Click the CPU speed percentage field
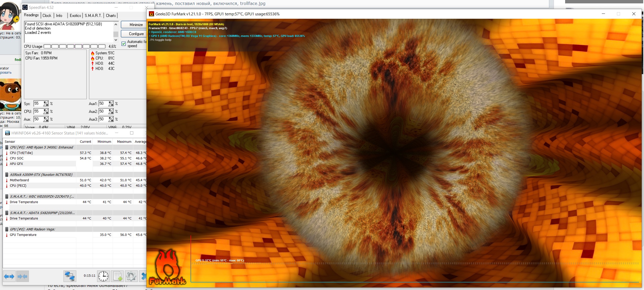644x290 pixels. point(38,111)
